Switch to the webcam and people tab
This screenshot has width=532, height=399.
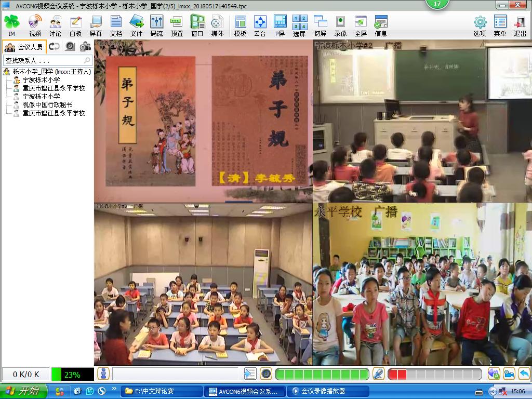coord(85,46)
